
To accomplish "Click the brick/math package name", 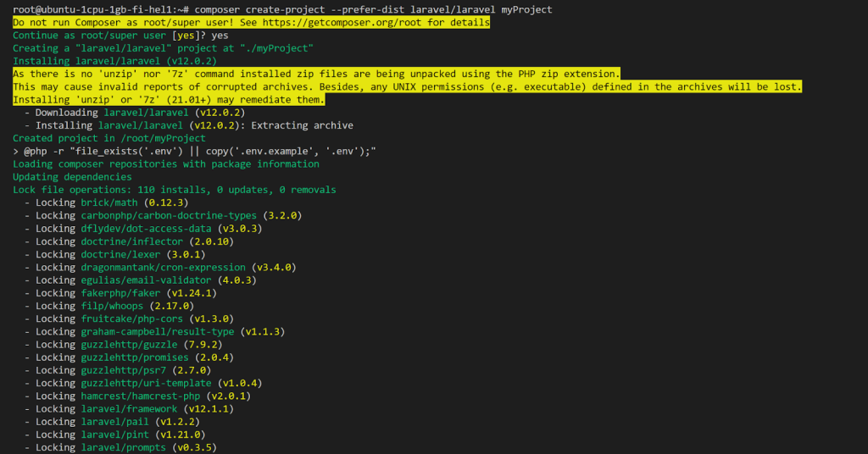I will (x=108, y=202).
